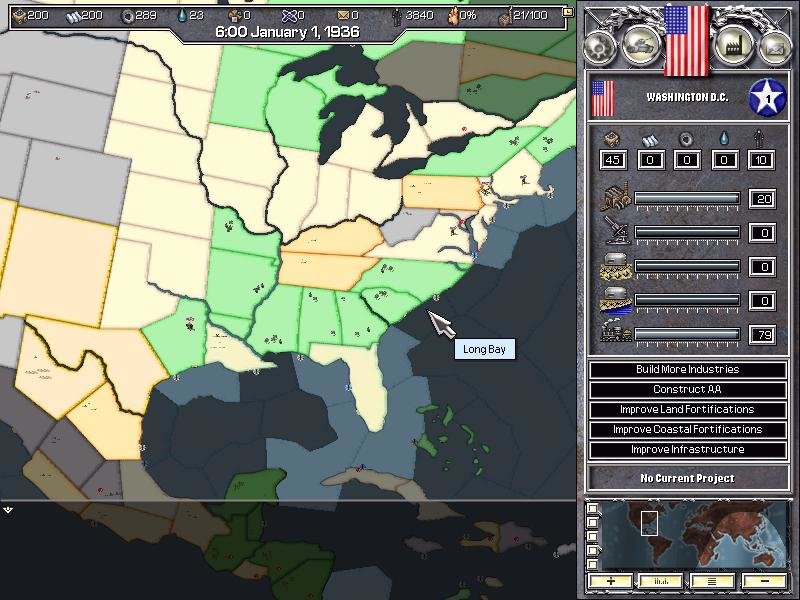Click the No Current Project label
The image size is (800, 600).
click(x=687, y=478)
